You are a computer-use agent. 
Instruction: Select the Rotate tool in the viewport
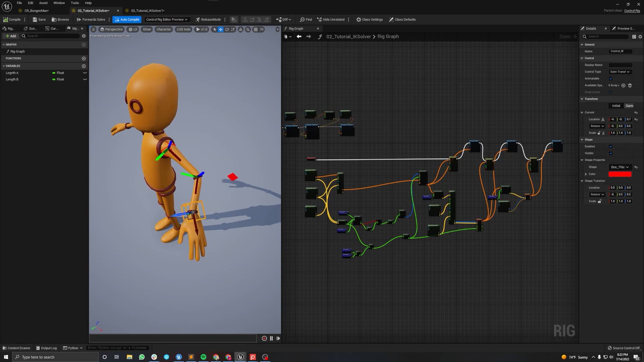click(x=227, y=29)
